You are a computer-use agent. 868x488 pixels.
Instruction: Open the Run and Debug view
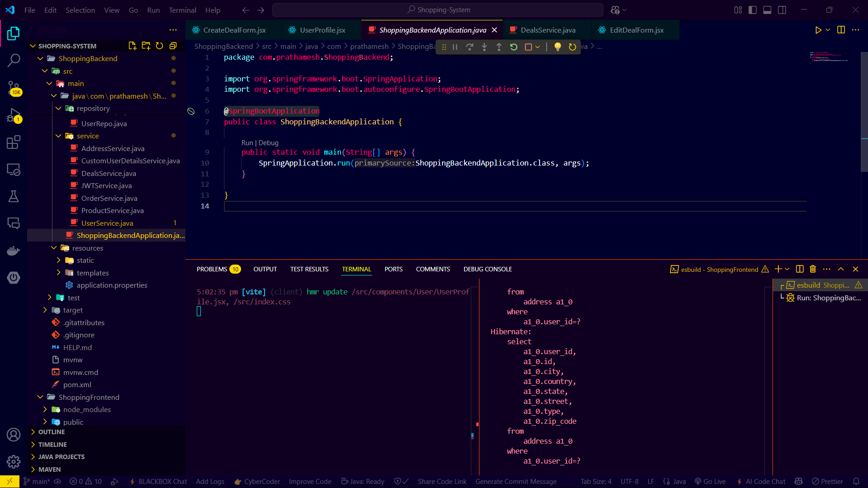tap(14, 115)
